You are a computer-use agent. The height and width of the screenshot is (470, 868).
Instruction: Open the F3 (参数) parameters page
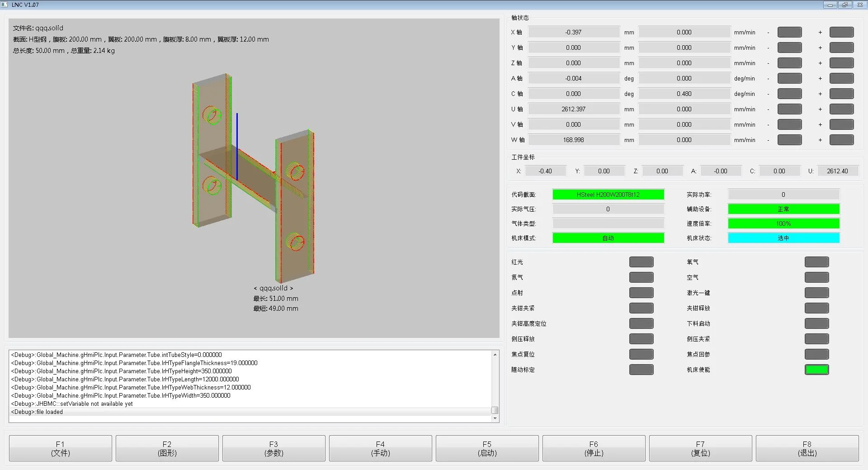[x=274, y=448]
